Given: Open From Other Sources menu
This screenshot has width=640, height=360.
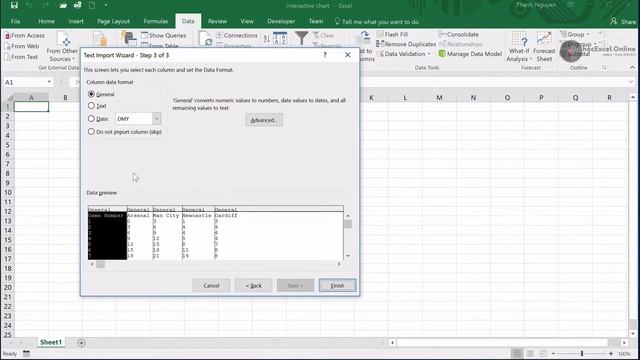Looking at the screenshot, I should (62, 47).
